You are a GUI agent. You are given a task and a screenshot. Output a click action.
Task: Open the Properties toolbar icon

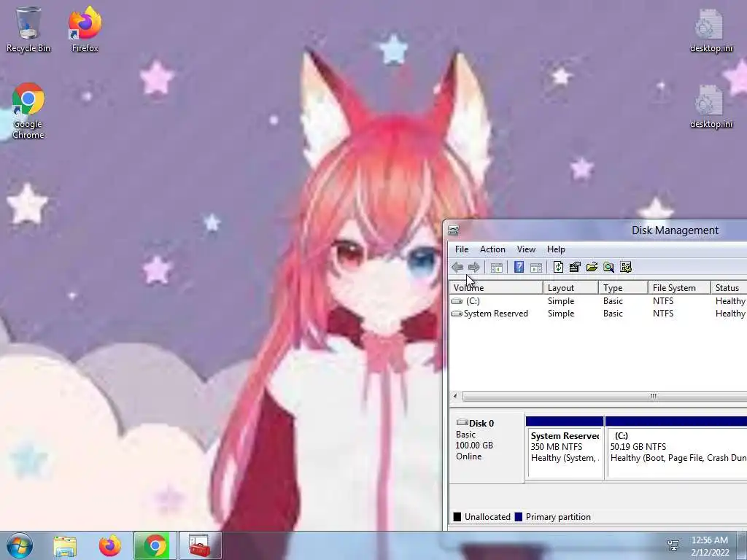click(575, 267)
